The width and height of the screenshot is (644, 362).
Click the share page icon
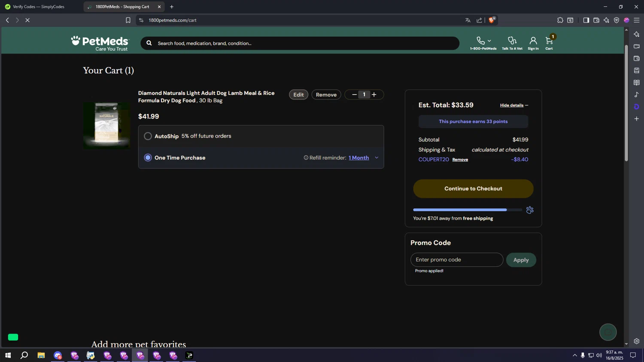[x=479, y=20]
